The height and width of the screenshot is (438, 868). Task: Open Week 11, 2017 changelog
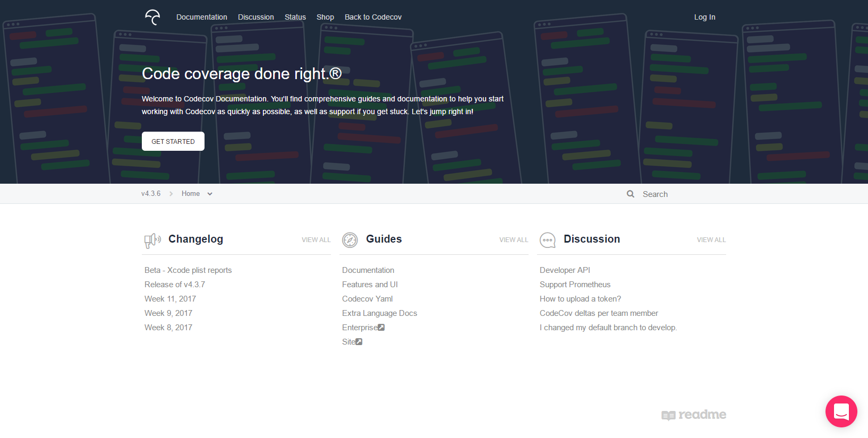tap(170, 299)
